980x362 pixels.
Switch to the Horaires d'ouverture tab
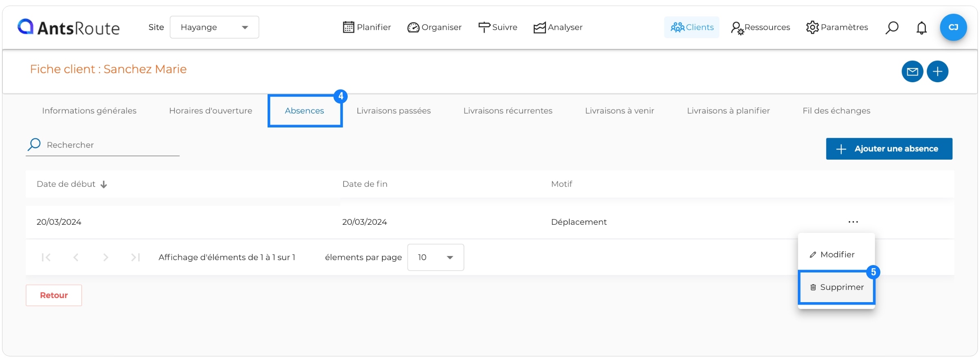211,111
